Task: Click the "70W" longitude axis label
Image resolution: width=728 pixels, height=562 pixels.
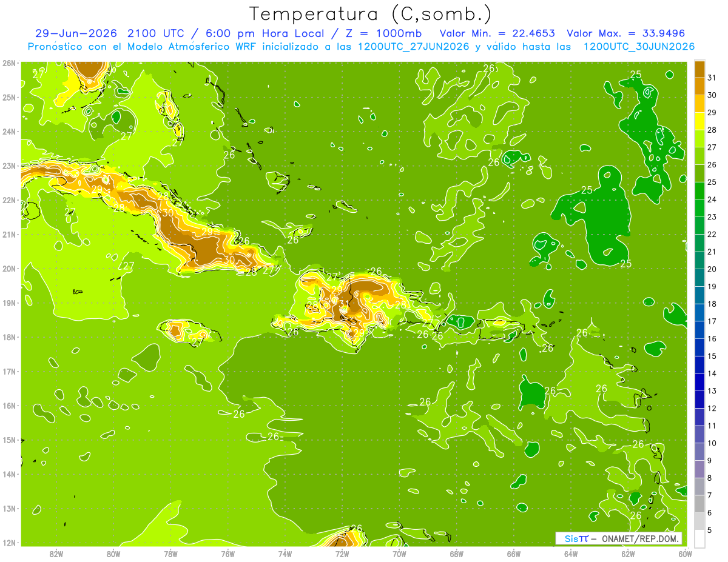Action: coord(399,553)
